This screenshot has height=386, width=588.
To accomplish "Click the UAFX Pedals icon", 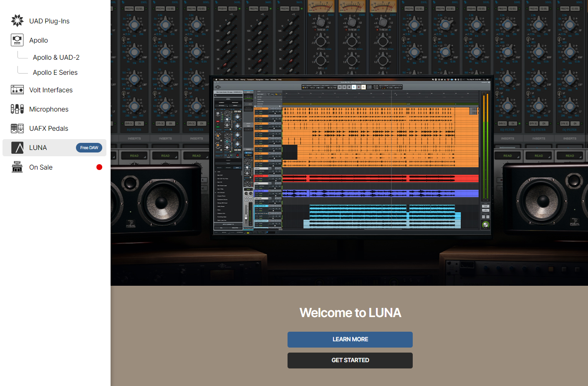I will (17, 128).
